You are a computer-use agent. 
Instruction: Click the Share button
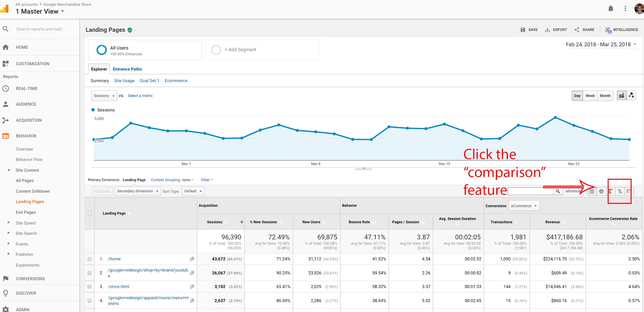pyautogui.click(x=584, y=30)
